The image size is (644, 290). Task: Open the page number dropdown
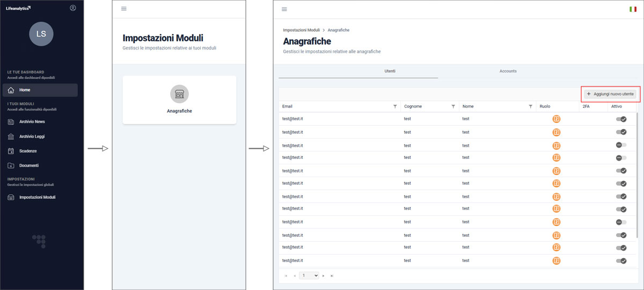coord(309,275)
